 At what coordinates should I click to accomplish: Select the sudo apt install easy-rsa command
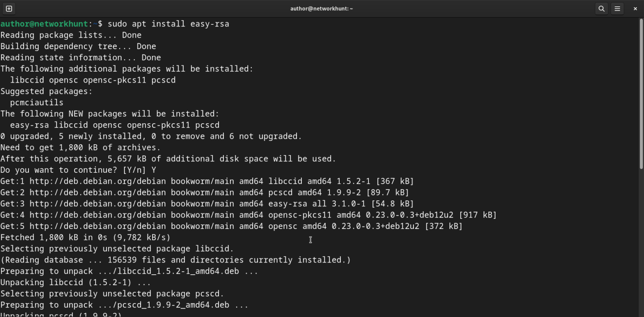click(168, 23)
